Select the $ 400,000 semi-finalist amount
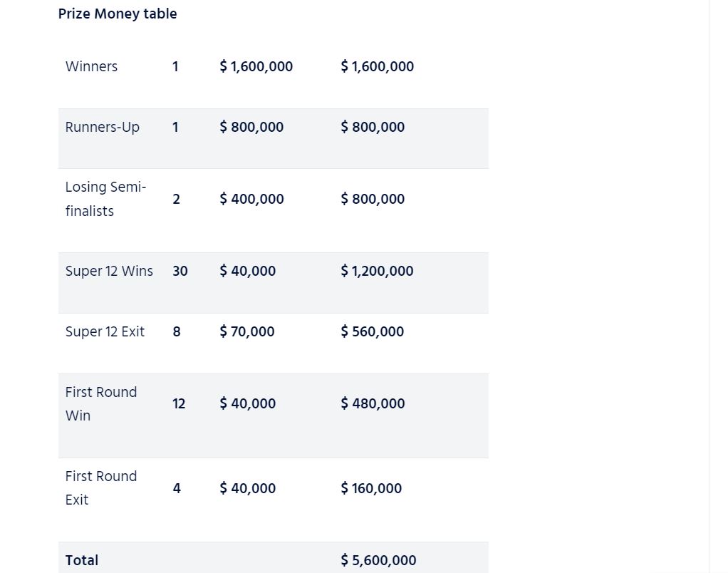Screen dimensions: 728x573 click(x=251, y=199)
